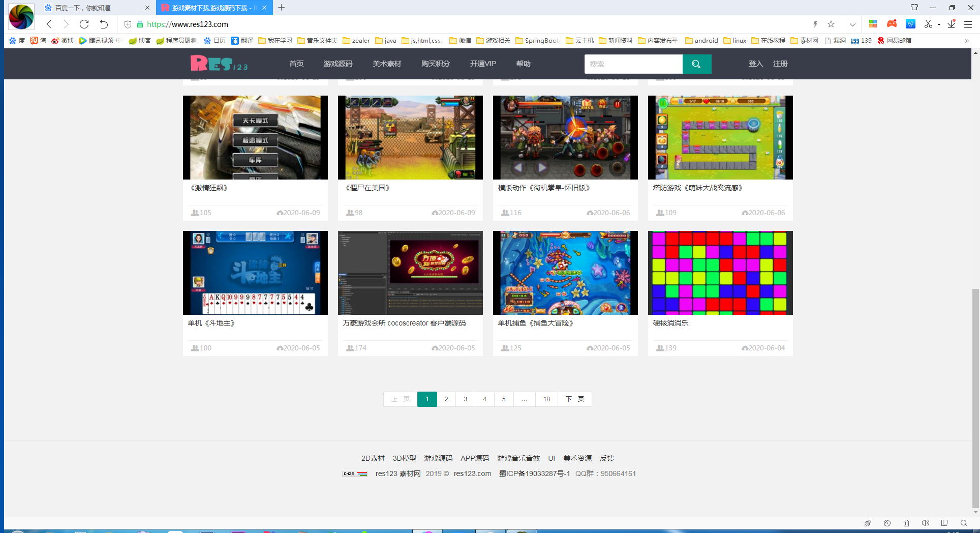Open the 首页 navigation item

tap(296, 64)
